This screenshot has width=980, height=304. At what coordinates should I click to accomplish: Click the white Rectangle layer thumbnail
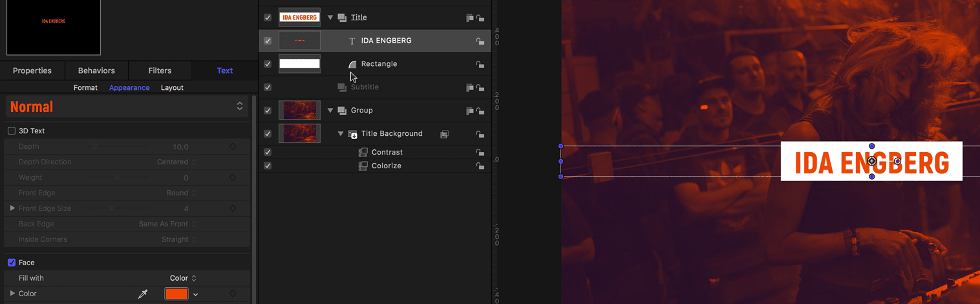299,63
